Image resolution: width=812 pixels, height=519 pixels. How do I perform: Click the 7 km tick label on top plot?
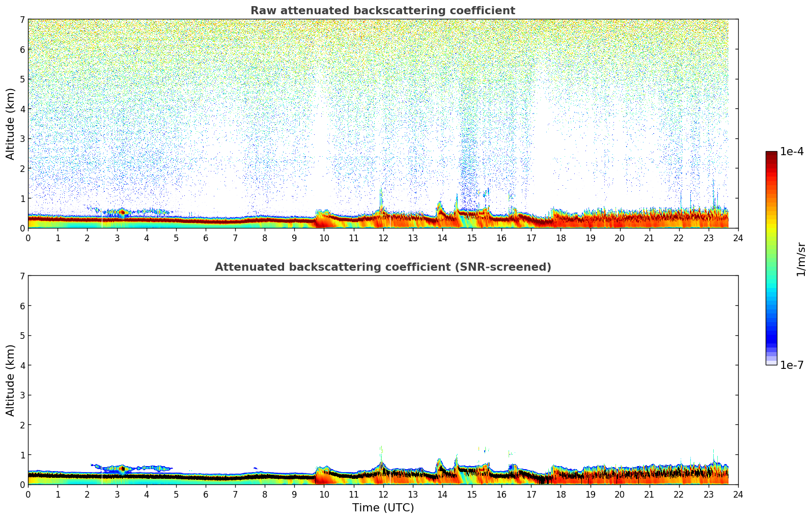click(21, 19)
